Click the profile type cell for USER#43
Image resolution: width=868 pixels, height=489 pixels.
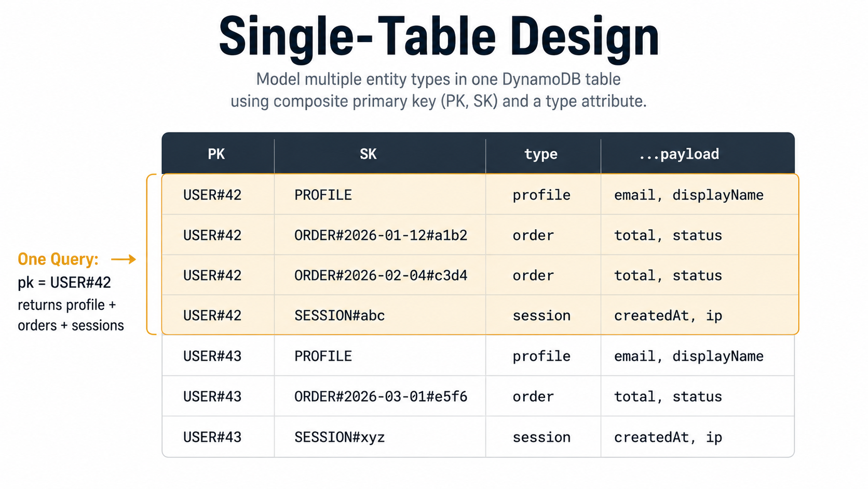[541, 356]
